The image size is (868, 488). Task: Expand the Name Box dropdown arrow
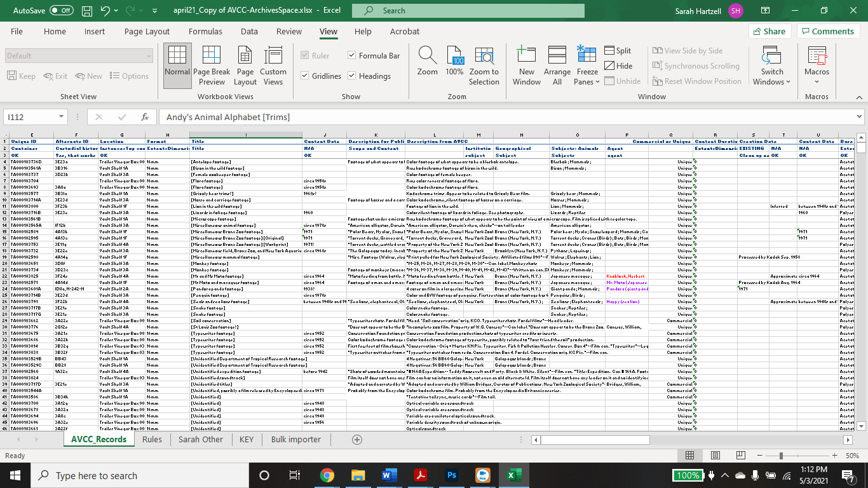(x=61, y=117)
